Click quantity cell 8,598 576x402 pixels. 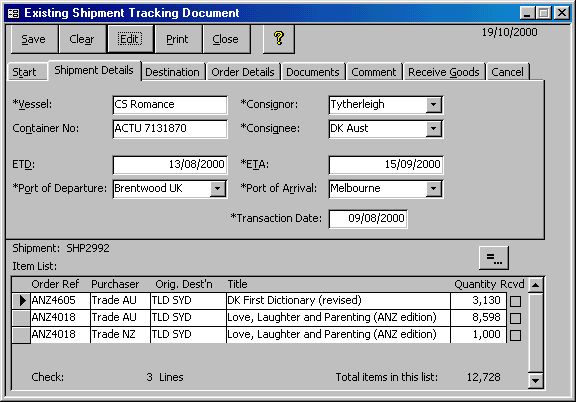[x=479, y=317]
